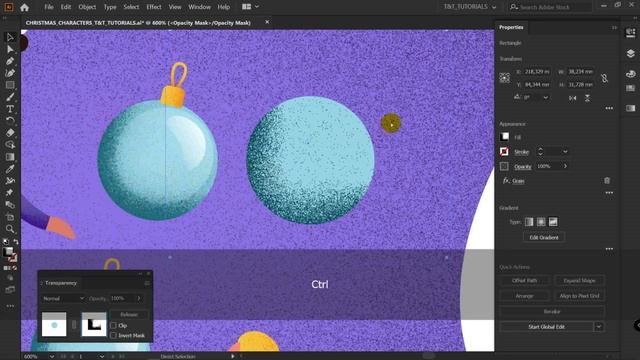
Task: Open the Properties panel icon in dock
Action: tap(631, 33)
